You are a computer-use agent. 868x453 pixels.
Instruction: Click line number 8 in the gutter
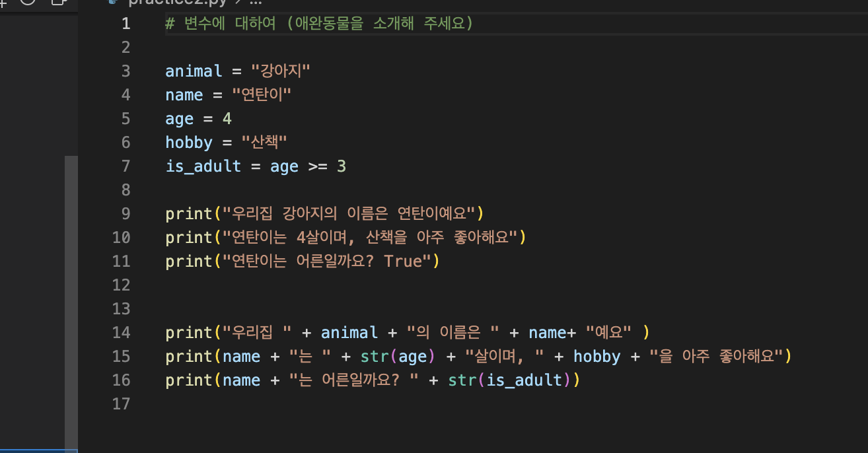pos(126,190)
